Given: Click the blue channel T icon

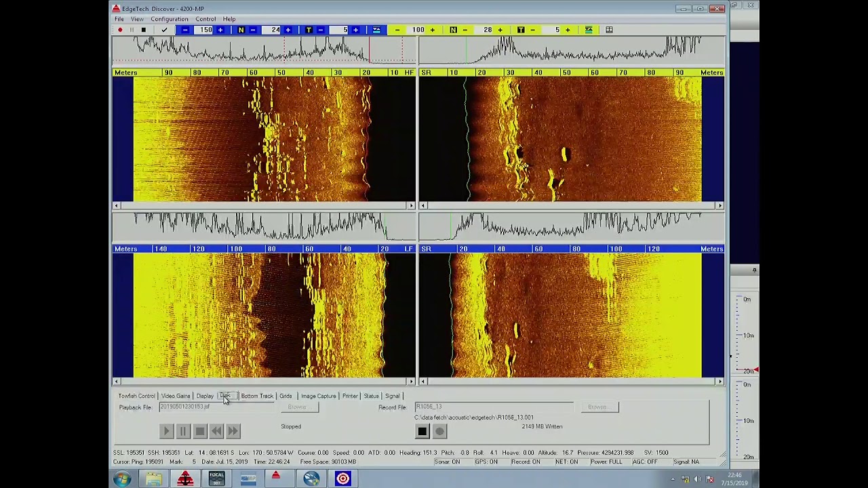Looking at the screenshot, I should coord(309,30).
